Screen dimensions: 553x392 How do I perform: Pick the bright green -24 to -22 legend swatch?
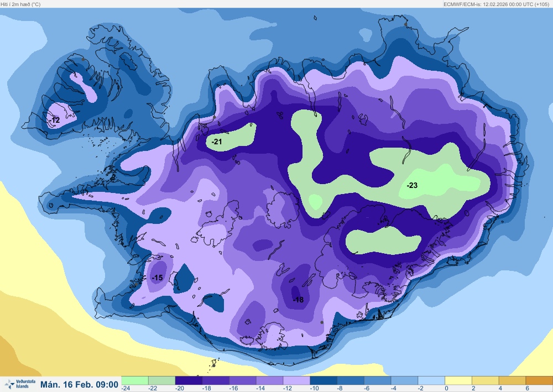(x=135, y=380)
